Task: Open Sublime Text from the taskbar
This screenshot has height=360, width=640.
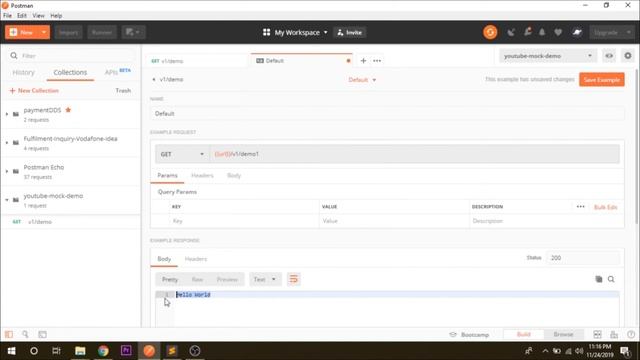Action: pyautogui.click(x=172, y=351)
